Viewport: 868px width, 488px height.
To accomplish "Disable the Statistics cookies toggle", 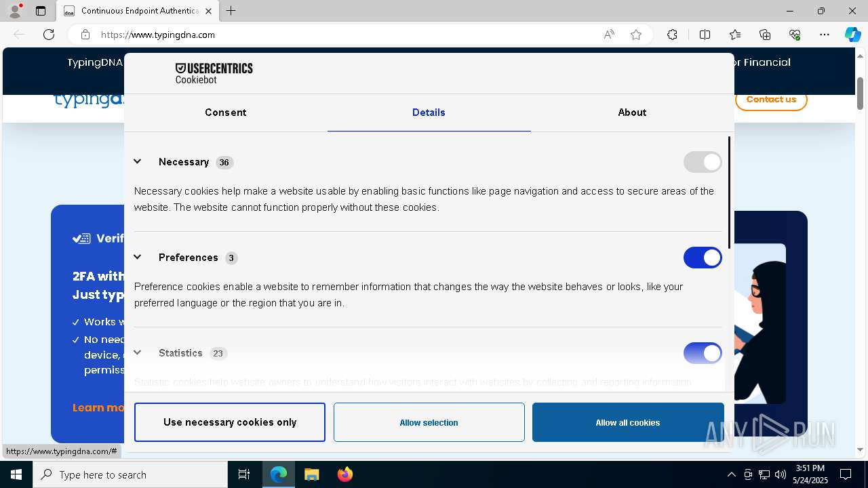I will coord(703,353).
